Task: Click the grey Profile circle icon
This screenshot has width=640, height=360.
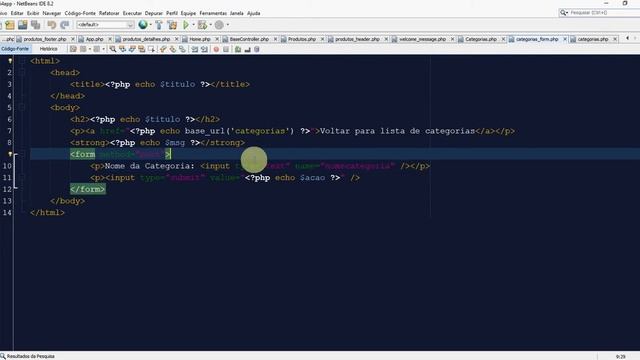Action: coord(219,25)
